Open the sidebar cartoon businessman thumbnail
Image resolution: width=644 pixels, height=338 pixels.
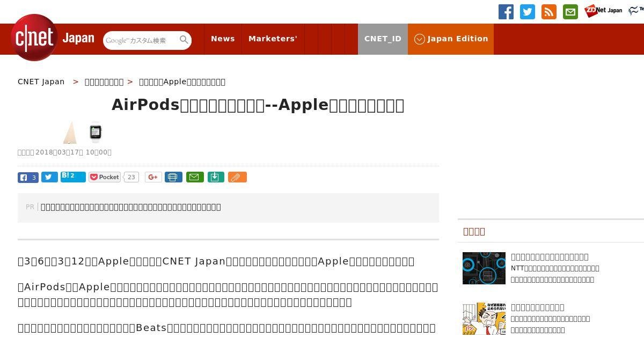(x=484, y=319)
